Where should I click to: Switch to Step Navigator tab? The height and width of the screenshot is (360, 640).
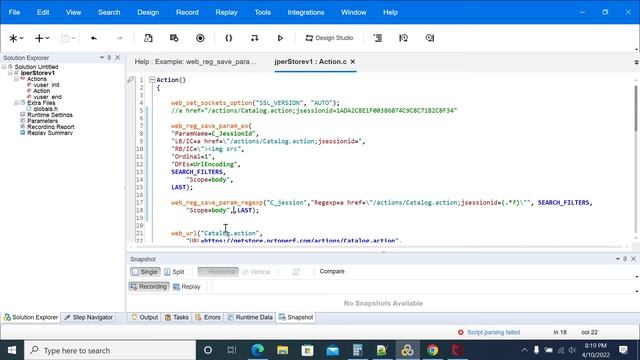[89, 317]
